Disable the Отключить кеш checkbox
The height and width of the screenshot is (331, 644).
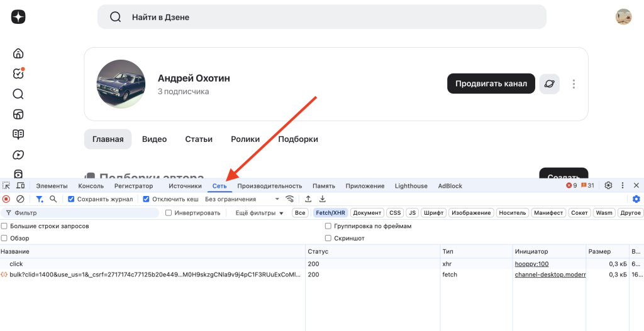tap(147, 199)
